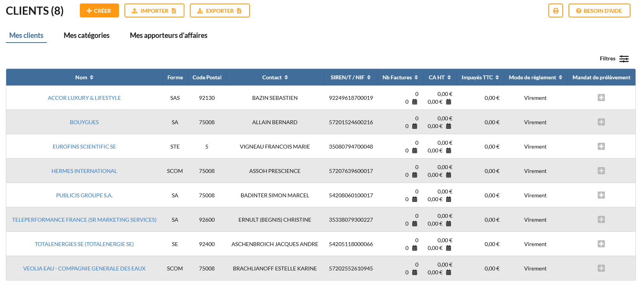
Task: Open Nb Factures calendar icon for VEOLIA EAU
Action: click(415, 272)
